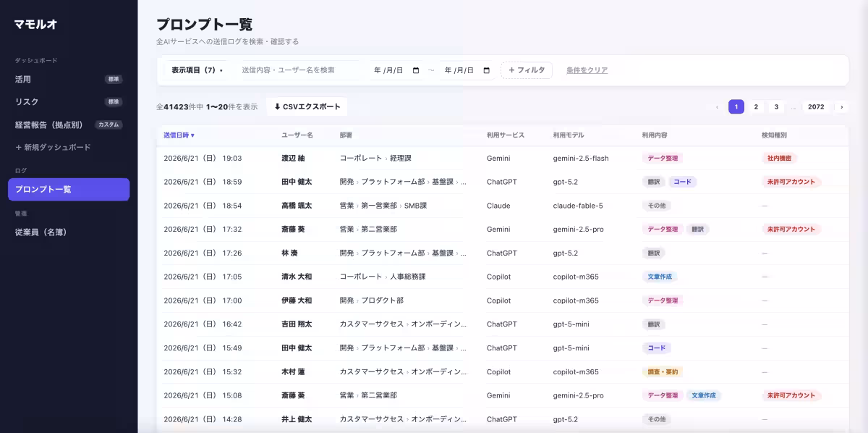The height and width of the screenshot is (433, 868).
Task: Click the 2026/6/21（日） 14:28 timestamp
Action: pos(203,419)
